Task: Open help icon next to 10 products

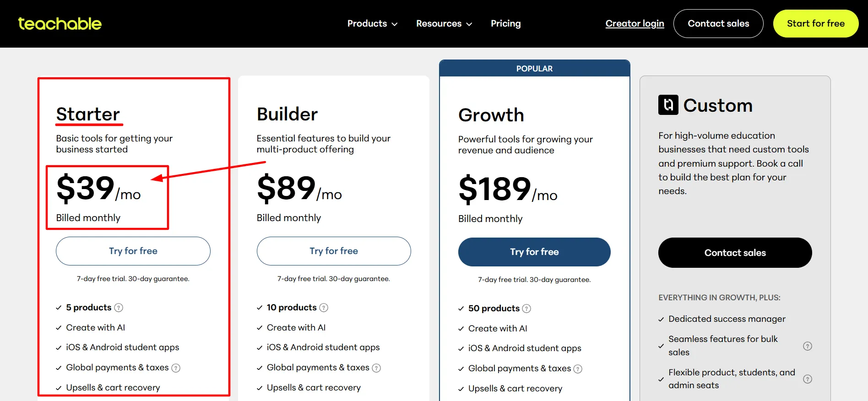Action: pyautogui.click(x=324, y=308)
